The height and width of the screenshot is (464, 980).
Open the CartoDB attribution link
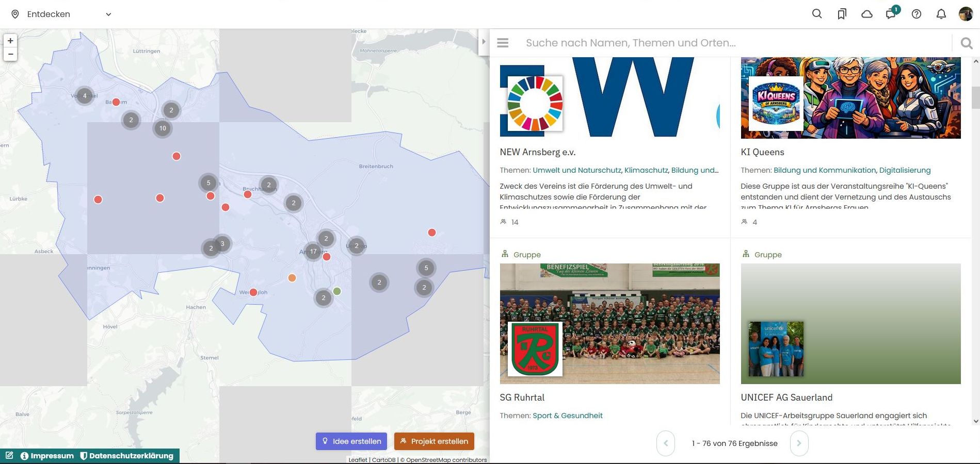(x=383, y=460)
